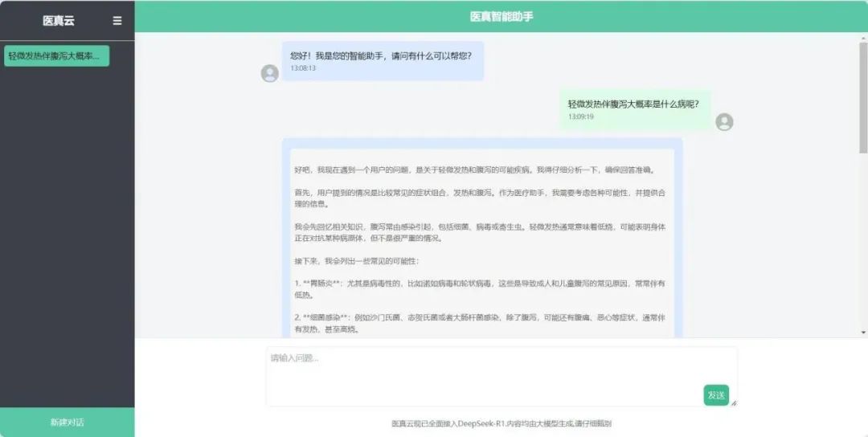This screenshot has width=868, height=437.
Task: Click the 13:09:19 timestamp
Action: point(581,116)
